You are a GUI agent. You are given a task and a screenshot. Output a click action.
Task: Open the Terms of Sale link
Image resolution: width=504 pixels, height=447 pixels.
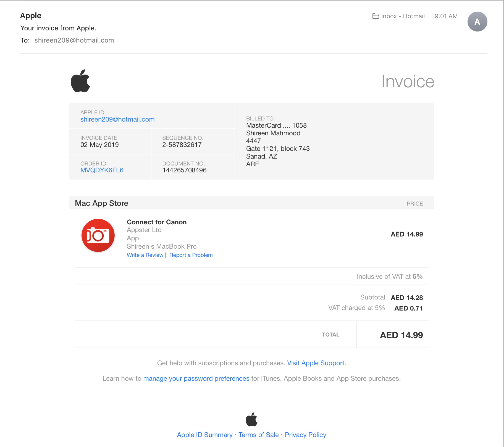coord(259,435)
